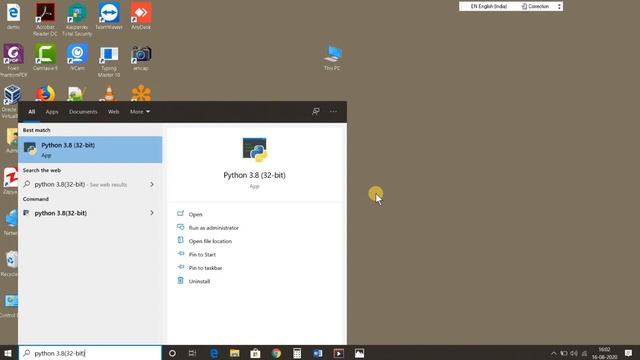Open Calculator from the taskbar

point(297,353)
